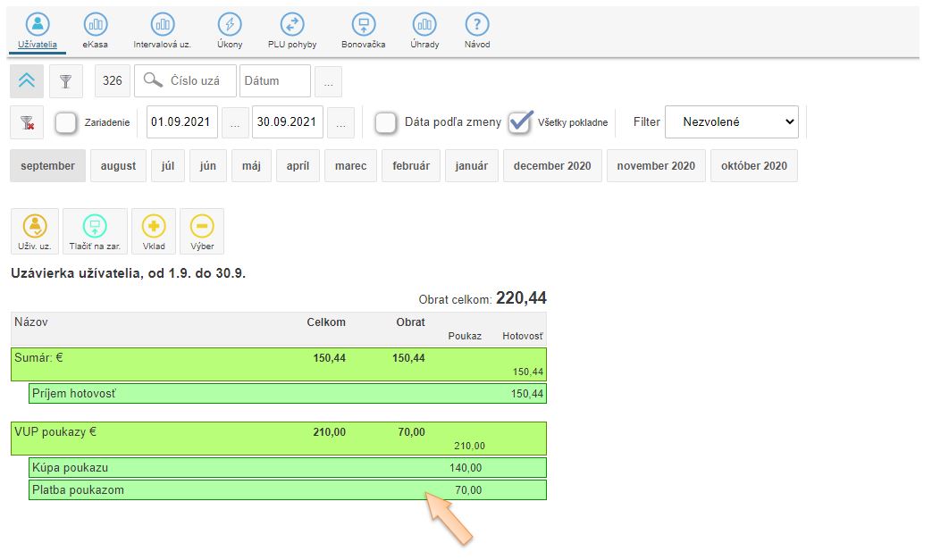Open the eKasa section icon
This screenshot has height=560, width=932.
[95, 25]
